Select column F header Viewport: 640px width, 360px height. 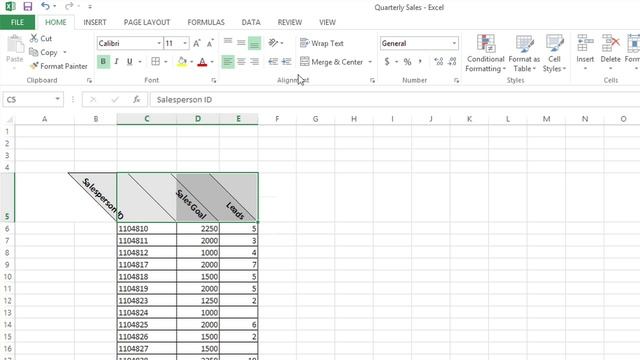[277, 119]
